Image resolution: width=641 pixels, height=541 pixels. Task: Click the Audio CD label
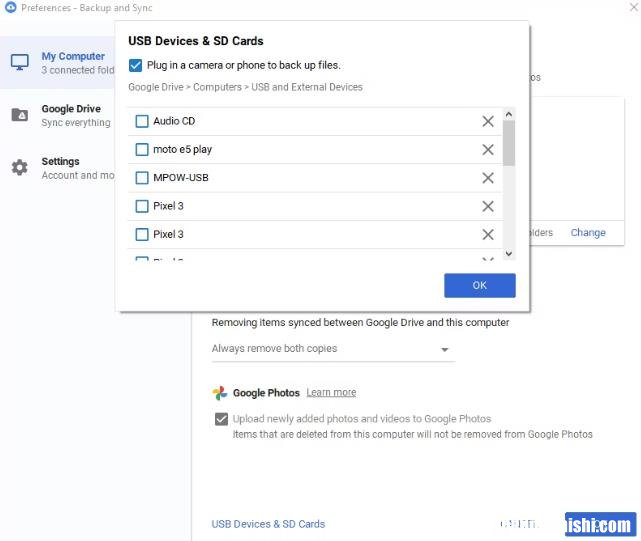(174, 121)
